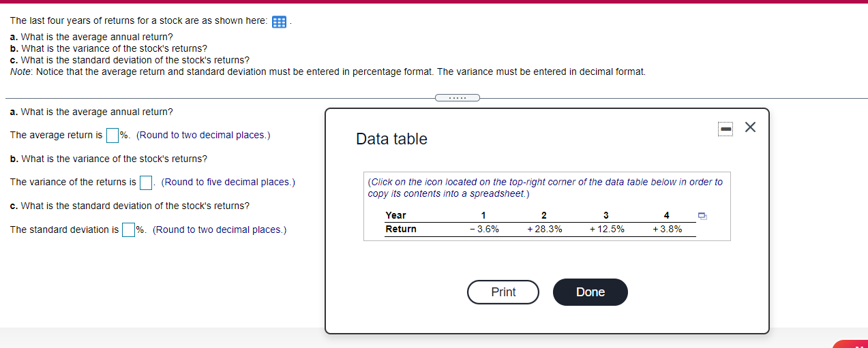The height and width of the screenshot is (348, 868).
Task: Select the +3.8% return cell
Action: coord(667,230)
